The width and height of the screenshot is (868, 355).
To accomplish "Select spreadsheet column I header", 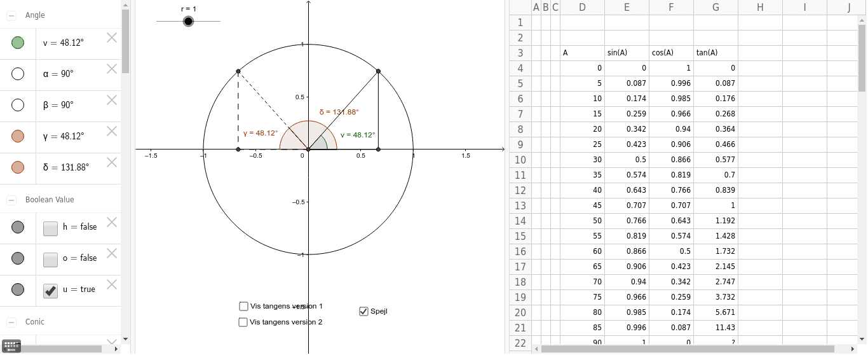I will pyautogui.click(x=804, y=8).
